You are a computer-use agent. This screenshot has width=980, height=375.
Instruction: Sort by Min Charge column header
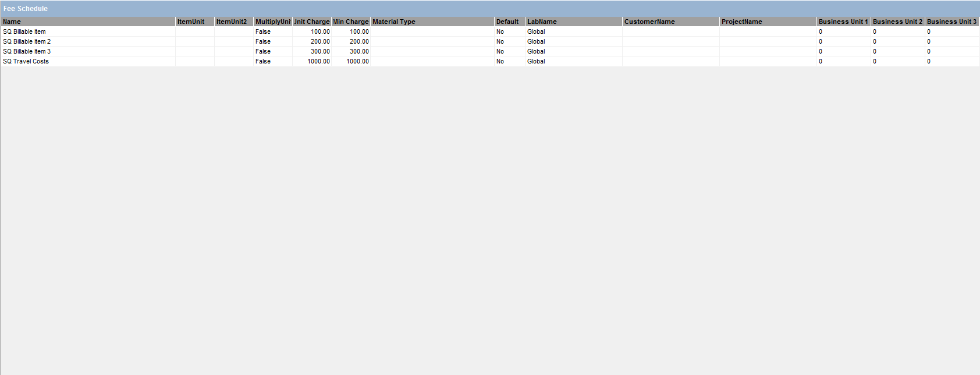click(x=351, y=22)
